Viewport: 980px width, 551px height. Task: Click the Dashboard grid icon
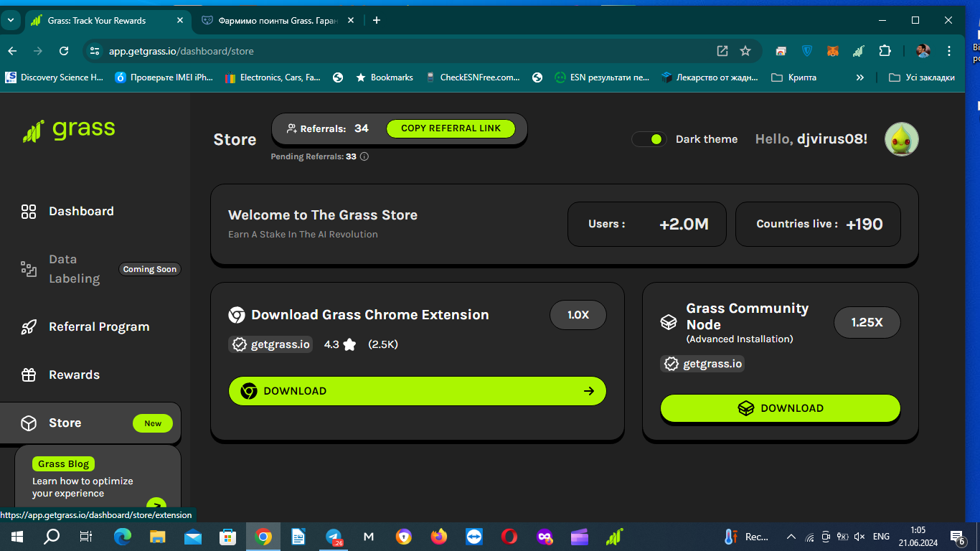point(29,211)
